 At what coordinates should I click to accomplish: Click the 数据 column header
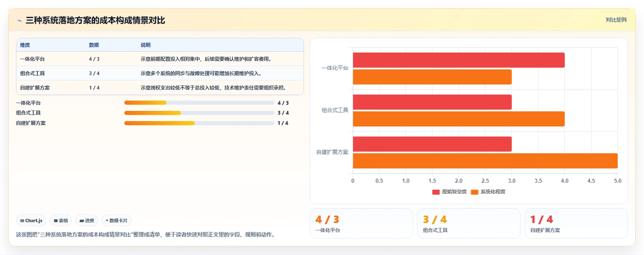94,45
